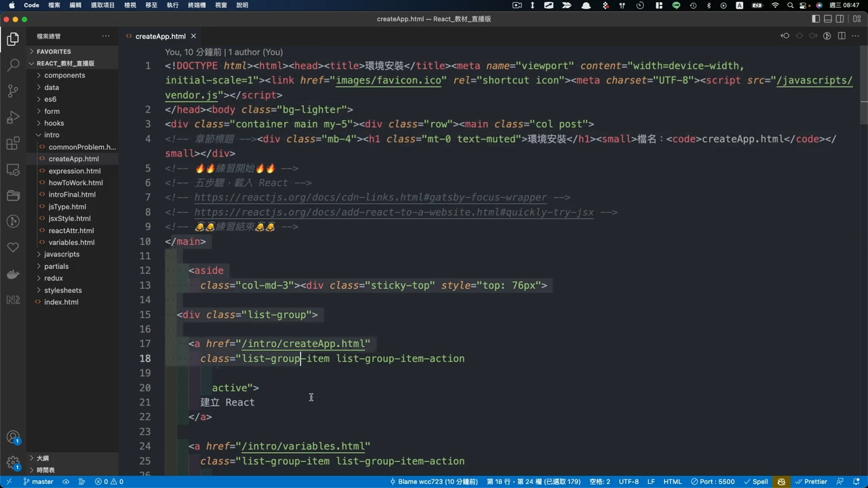This screenshot has width=868, height=488.
Task: Open the 檔案 menu
Action: [54, 5]
